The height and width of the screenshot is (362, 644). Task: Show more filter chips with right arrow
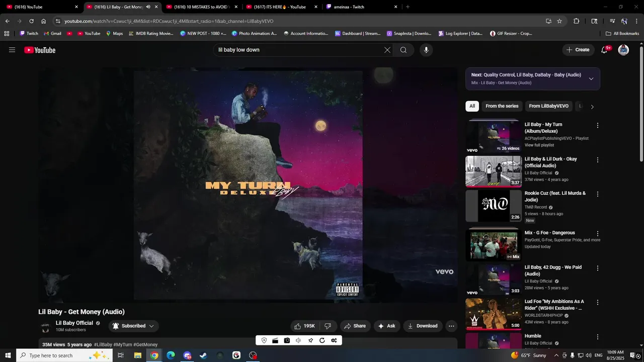[x=592, y=107]
